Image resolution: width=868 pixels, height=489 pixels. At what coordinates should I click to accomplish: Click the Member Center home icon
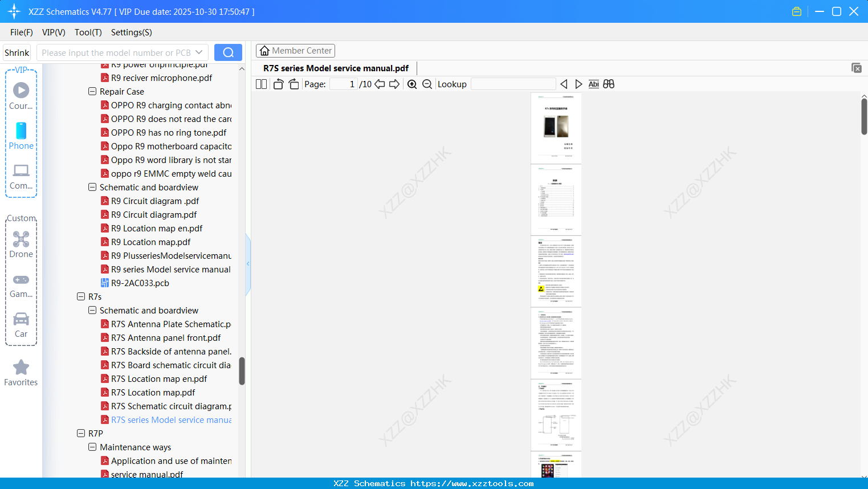264,51
